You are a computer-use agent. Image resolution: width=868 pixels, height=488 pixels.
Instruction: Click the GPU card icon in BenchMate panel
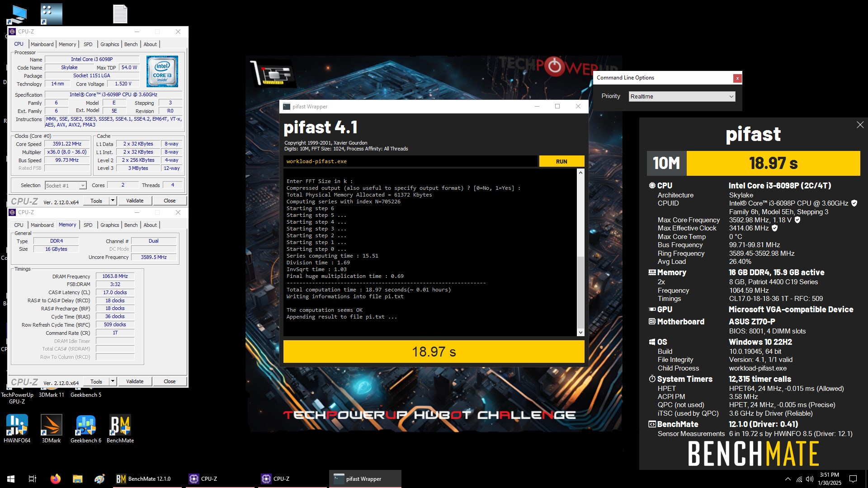pyautogui.click(x=652, y=310)
